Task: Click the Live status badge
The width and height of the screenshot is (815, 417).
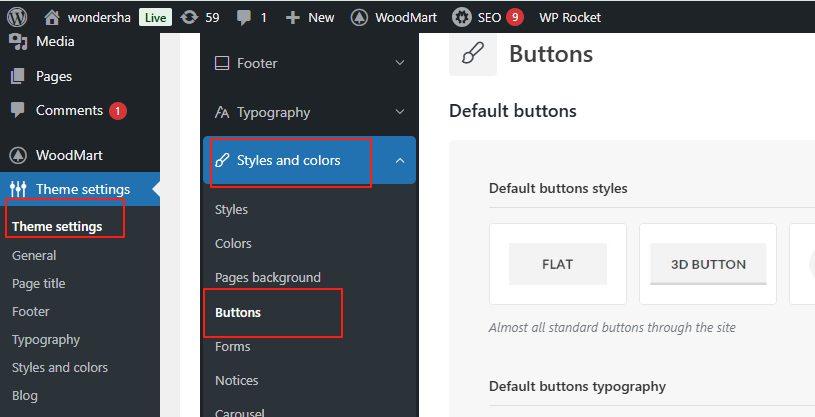Action: click(x=155, y=17)
